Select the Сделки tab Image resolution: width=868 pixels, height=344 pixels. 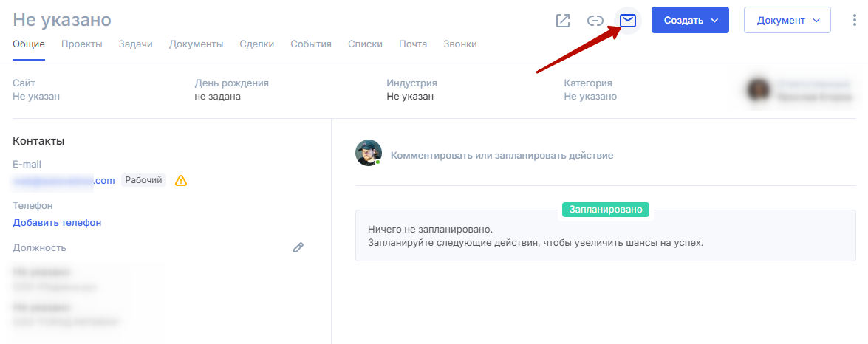point(256,44)
